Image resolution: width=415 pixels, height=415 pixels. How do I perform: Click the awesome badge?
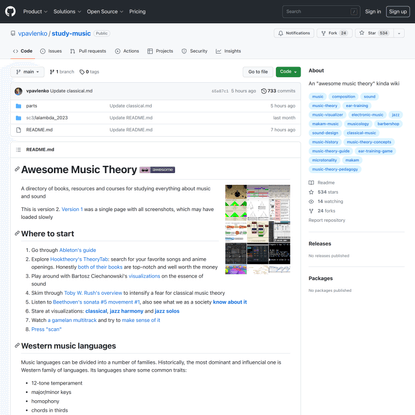[x=157, y=170]
